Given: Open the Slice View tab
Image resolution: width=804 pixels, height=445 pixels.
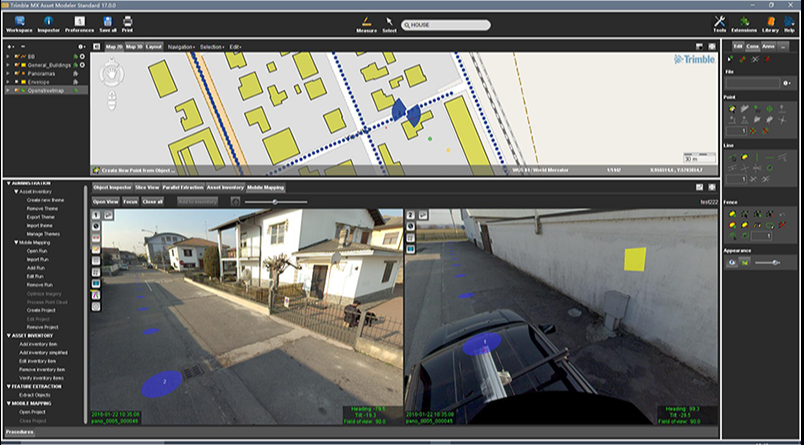Looking at the screenshot, I should pyautogui.click(x=147, y=188).
